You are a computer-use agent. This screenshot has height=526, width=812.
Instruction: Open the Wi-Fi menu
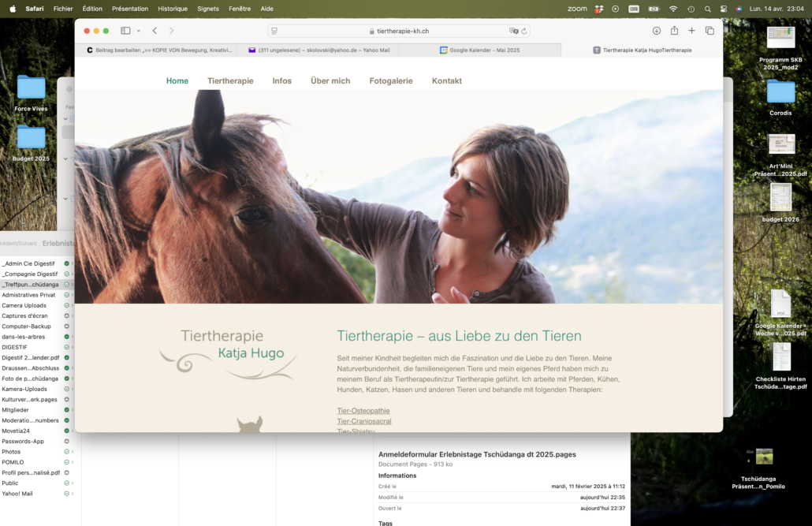(x=673, y=9)
